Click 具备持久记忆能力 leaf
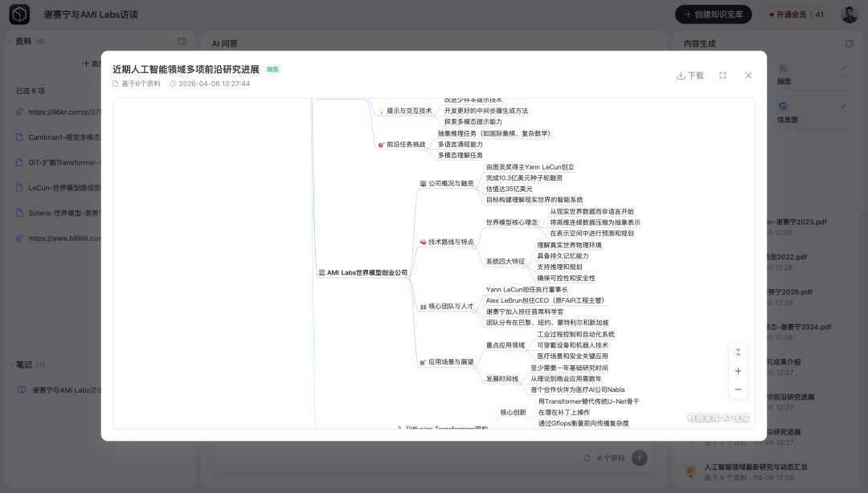This screenshot has width=868, height=493. [x=563, y=256]
